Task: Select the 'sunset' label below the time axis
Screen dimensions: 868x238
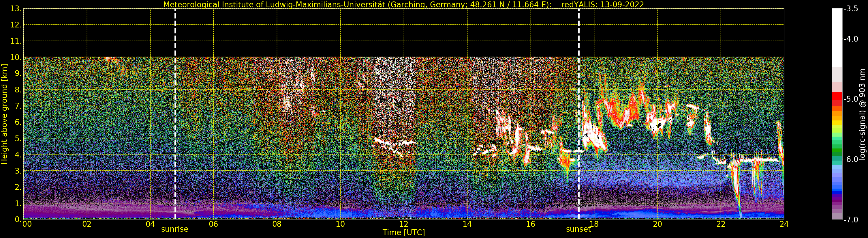Action: [x=578, y=229]
